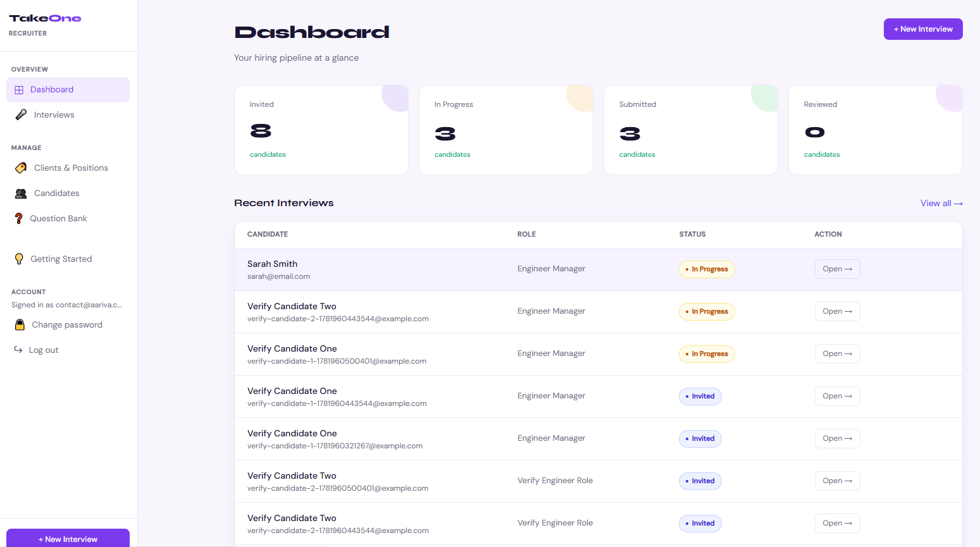
Task: Click the Invited candidates stat card
Action: pyautogui.click(x=321, y=130)
